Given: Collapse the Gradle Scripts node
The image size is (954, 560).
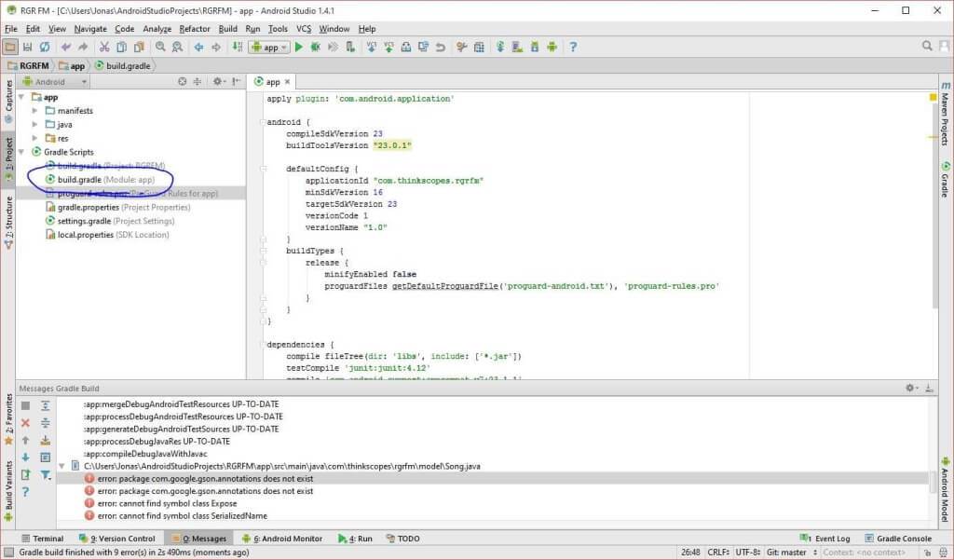Looking at the screenshot, I should click(22, 152).
